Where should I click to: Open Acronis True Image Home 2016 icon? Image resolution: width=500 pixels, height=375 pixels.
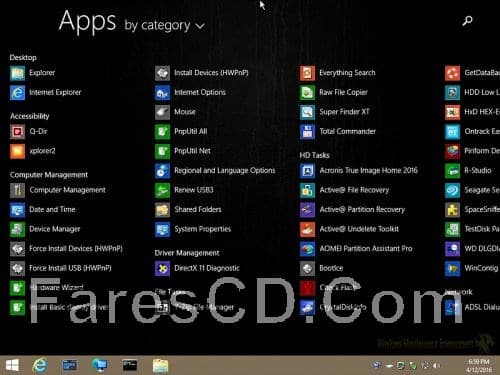pos(307,171)
